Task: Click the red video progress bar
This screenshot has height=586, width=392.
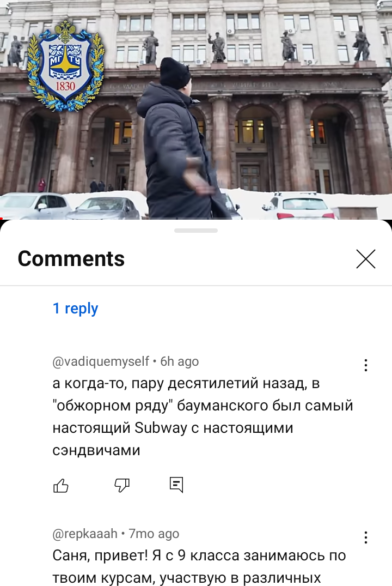Action: click(x=1, y=219)
